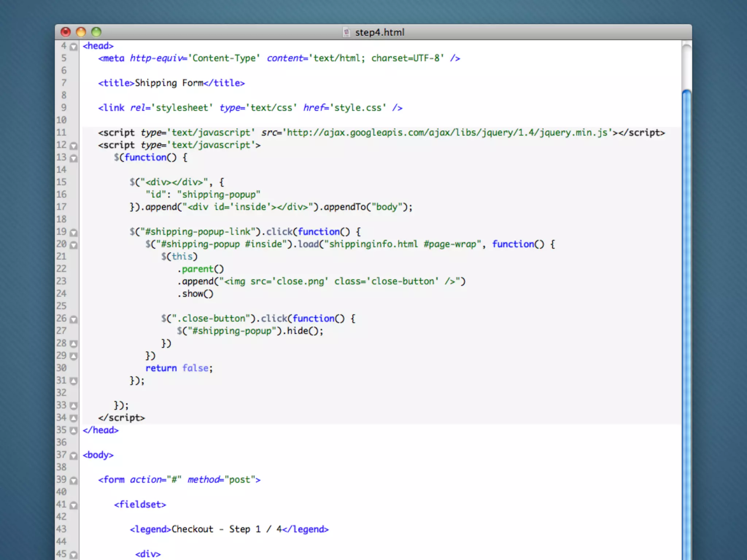
Task: Click the end-fold marker on line 31
Action: point(74,381)
